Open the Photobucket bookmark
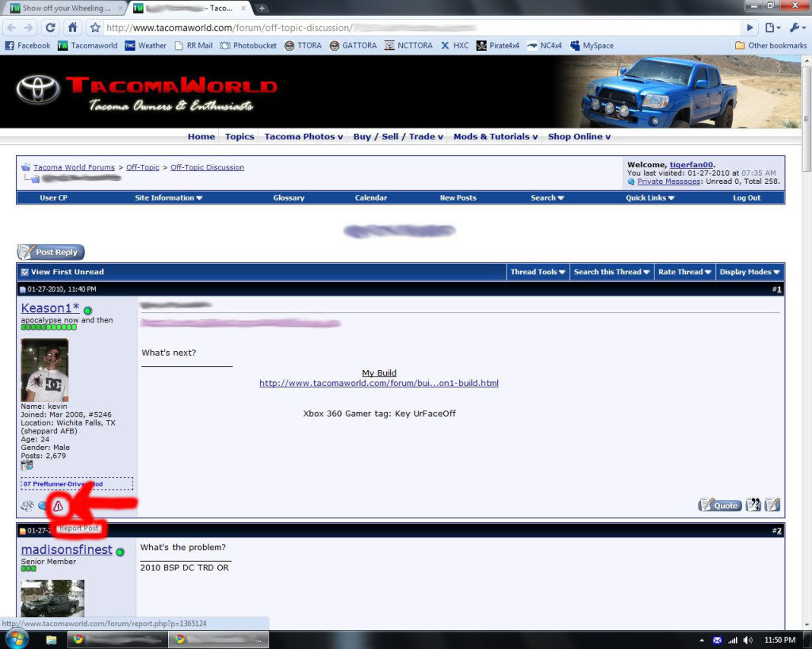This screenshot has width=812, height=649. (x=248, y=45)
